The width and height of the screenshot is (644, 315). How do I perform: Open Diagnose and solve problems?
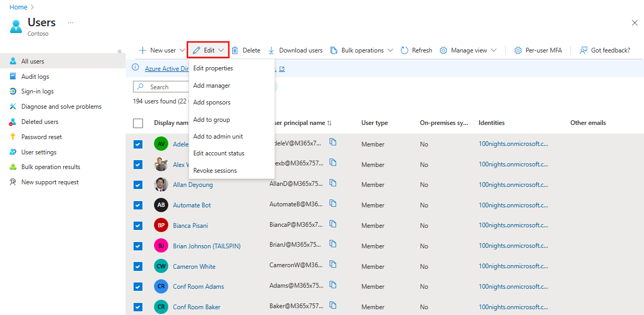tap(60, 106)
